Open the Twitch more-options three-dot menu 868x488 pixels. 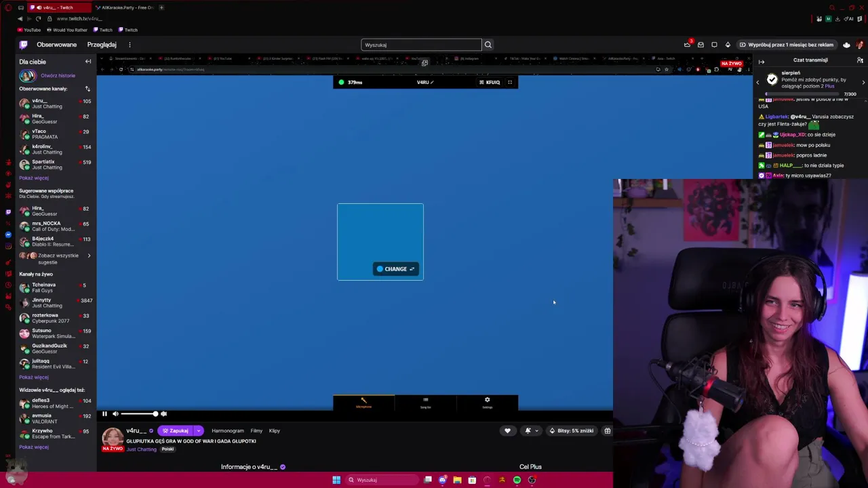click(130, 45)
